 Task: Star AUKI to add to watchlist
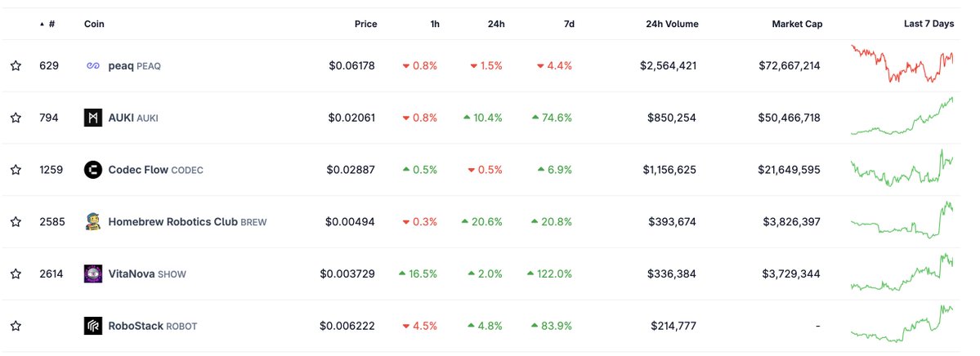coord(16,118)
